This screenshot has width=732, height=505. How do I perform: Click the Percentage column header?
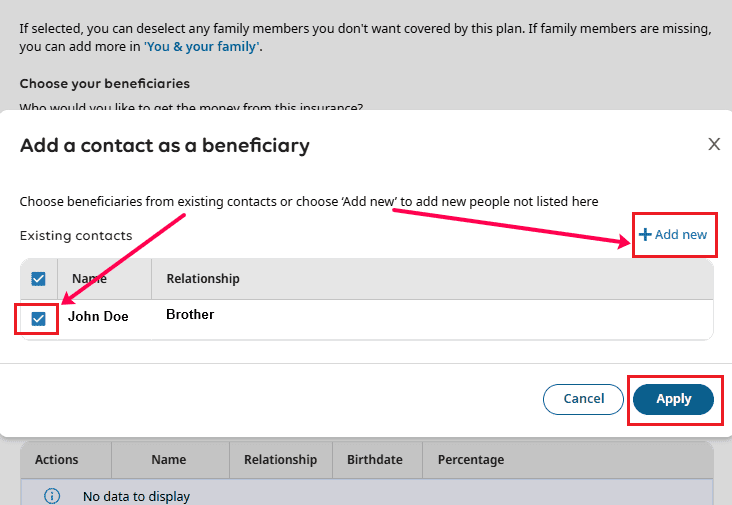pos(471,460)
